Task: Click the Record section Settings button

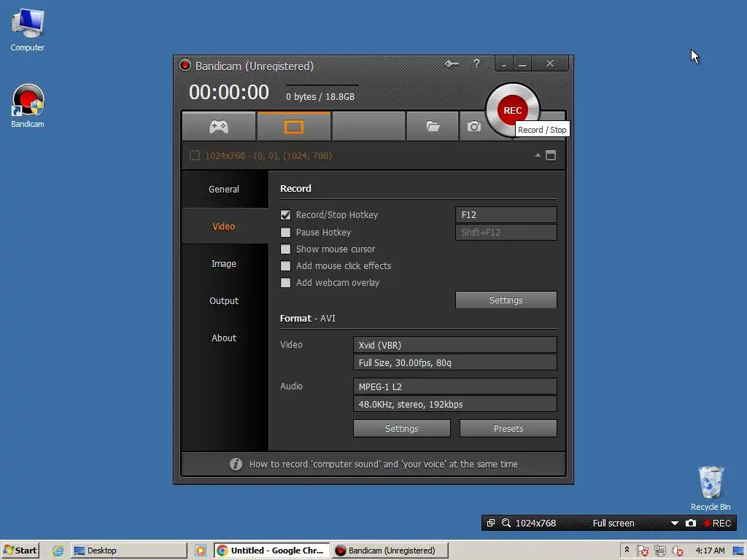Action: coord(506,300)
